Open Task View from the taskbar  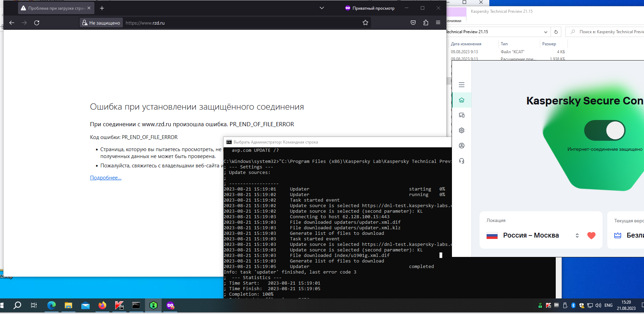coord(34,305)
